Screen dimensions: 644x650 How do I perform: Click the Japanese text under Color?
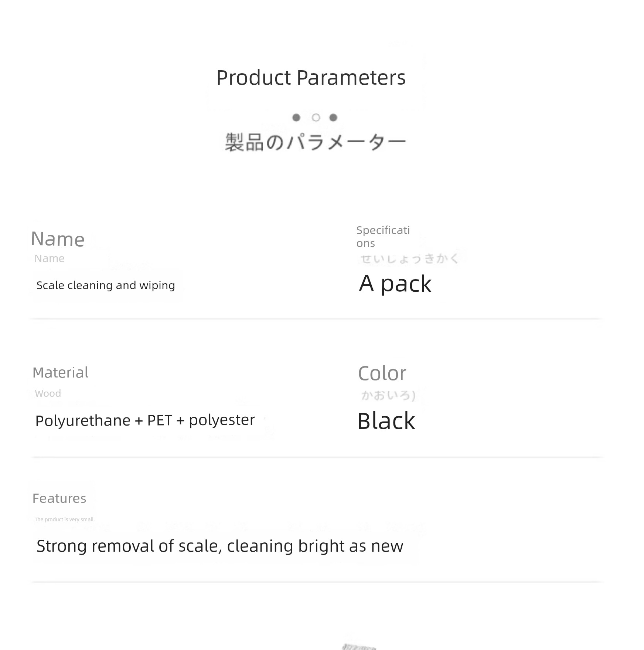click(388, 396)
